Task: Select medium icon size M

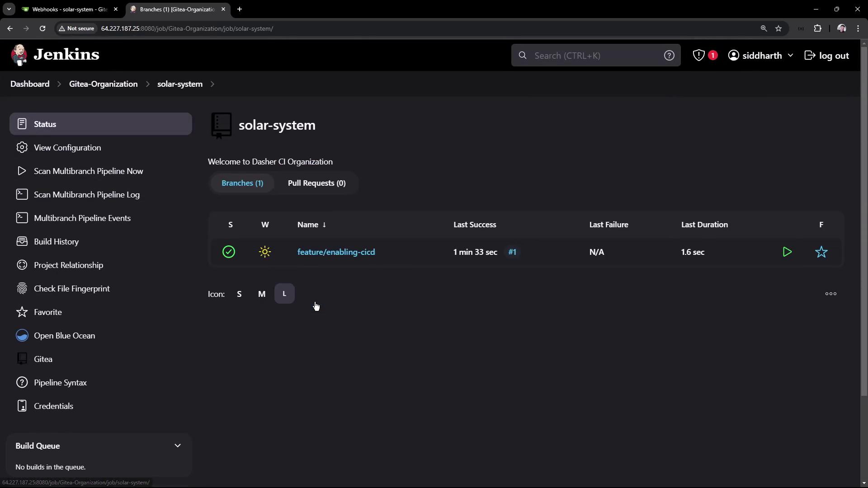Action: [262, 294]
